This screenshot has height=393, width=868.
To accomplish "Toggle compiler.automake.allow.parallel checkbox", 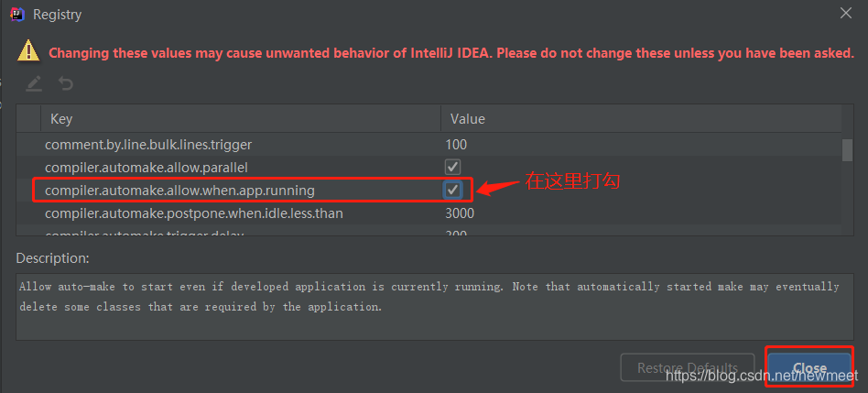I will [453, 167].
